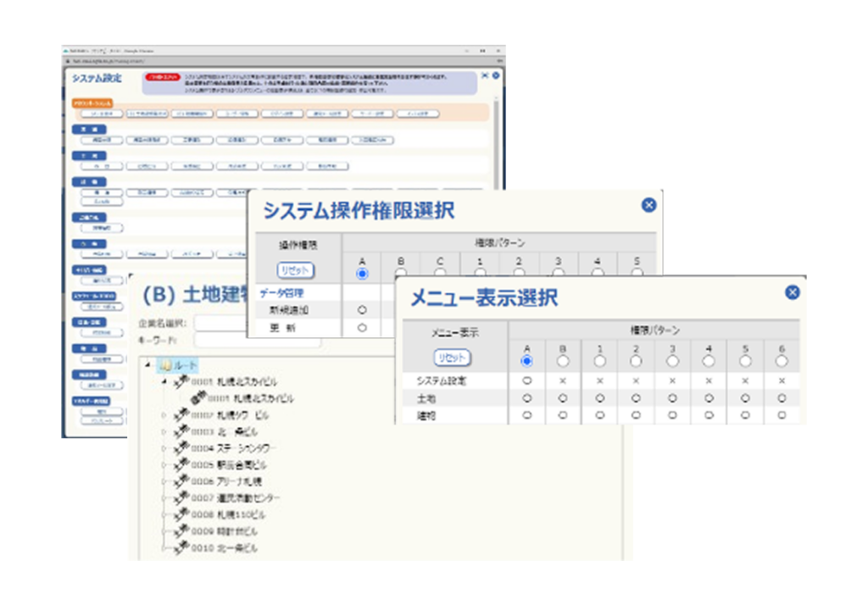Select tree row 0009 時計台ビル
The height and width of the screenshot is (605, 868).
pyautogui.click(x=224, y=530)
